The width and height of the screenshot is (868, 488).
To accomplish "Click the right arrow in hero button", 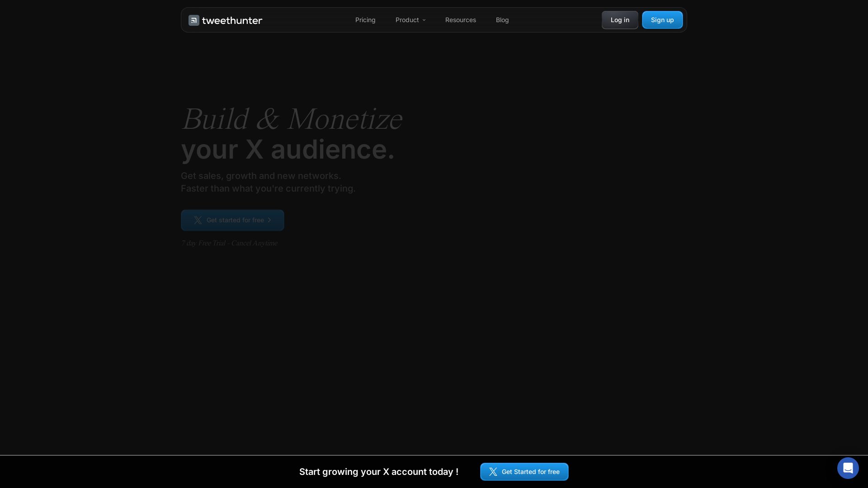I will 269,220.
